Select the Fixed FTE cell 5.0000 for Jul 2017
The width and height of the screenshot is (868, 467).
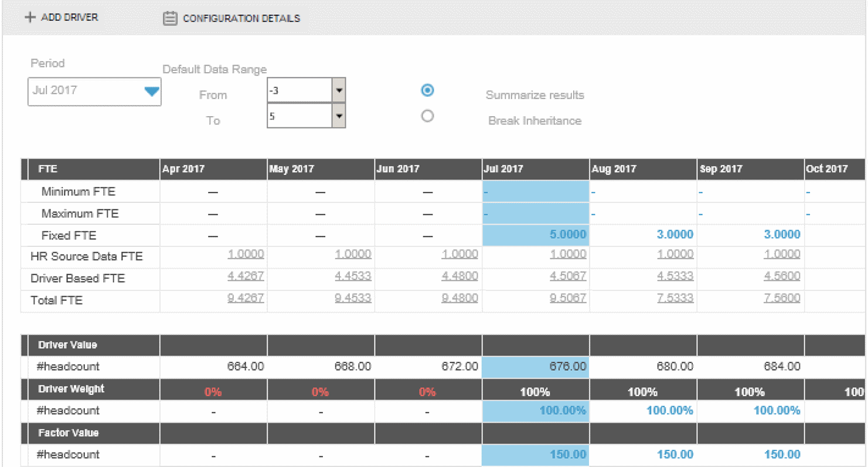pos(536,235)
